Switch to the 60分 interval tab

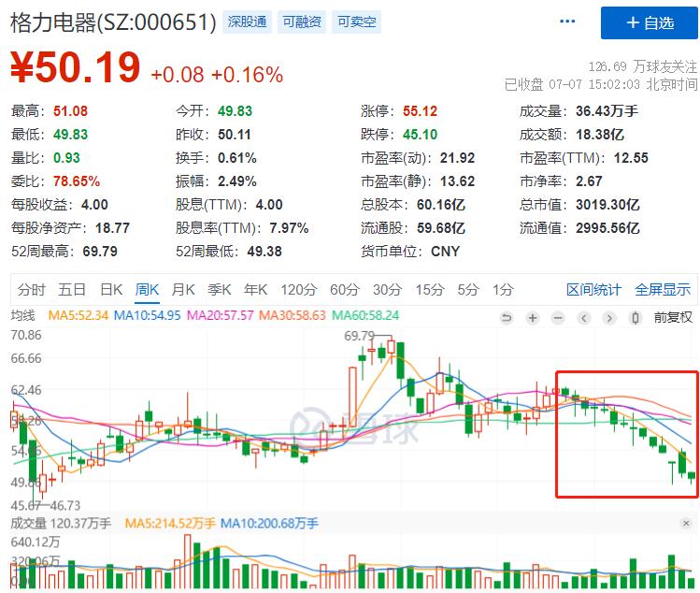345,290
